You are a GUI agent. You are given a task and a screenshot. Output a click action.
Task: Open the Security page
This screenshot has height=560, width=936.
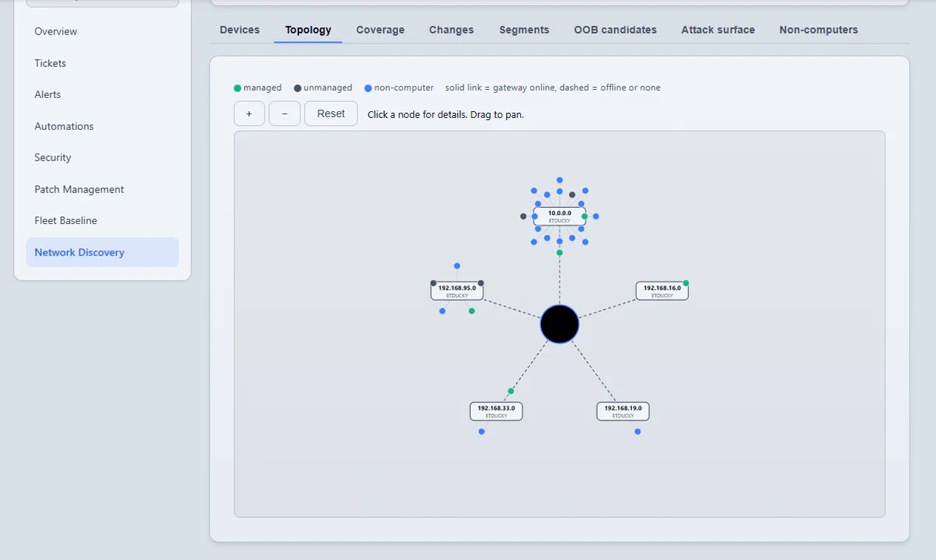(102, 158)
